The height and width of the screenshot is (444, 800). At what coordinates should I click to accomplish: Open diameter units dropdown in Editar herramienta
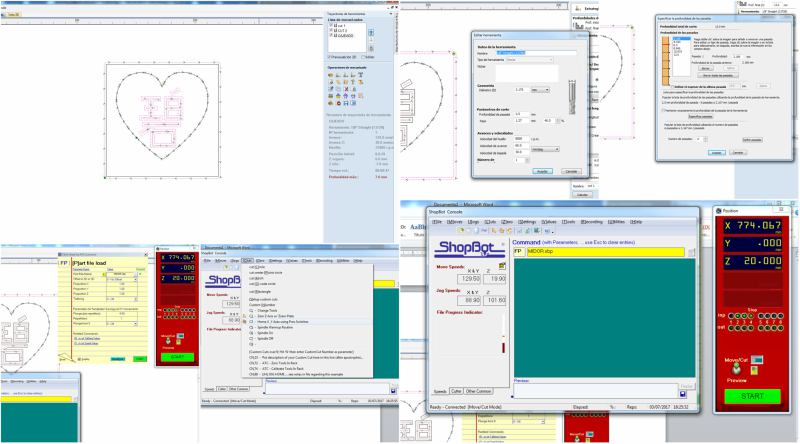[540, 90]
